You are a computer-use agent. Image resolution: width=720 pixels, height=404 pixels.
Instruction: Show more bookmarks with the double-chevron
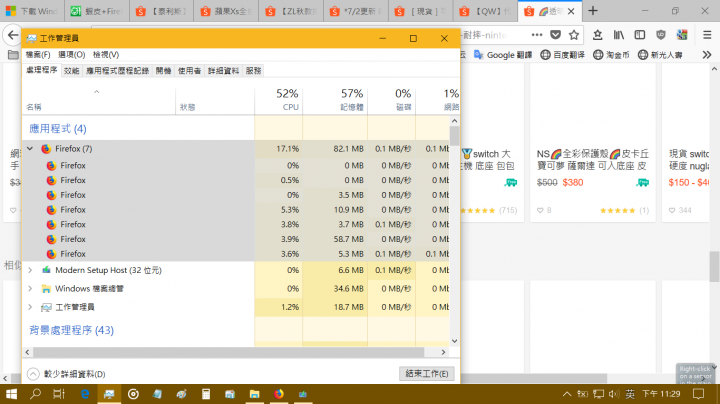tap(707, 55)
